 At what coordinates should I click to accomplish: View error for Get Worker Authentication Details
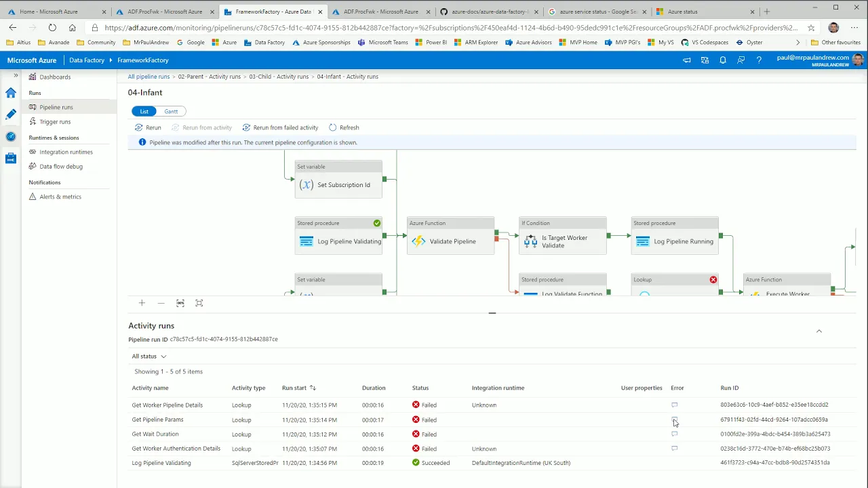tap(674, 449)
